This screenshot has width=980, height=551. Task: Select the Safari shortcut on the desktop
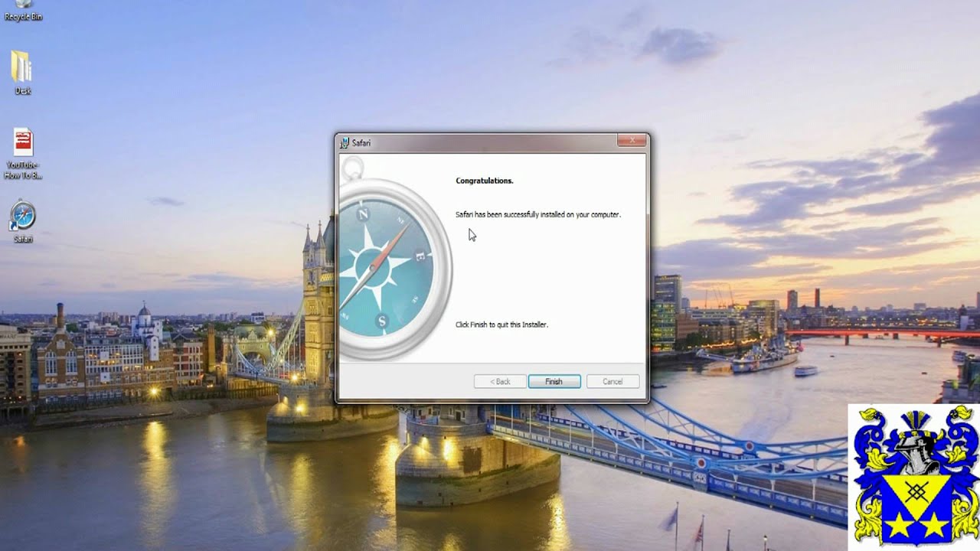[x=23, y=222]
